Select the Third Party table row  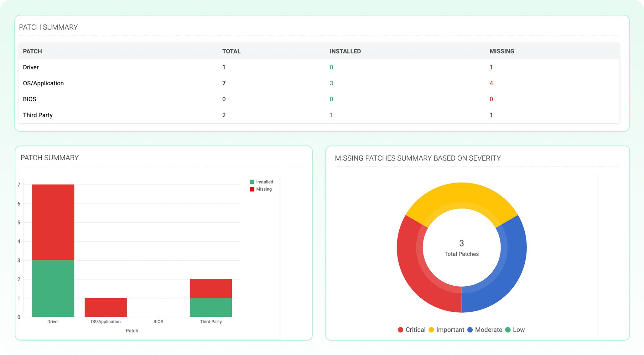tap(38, 115)
